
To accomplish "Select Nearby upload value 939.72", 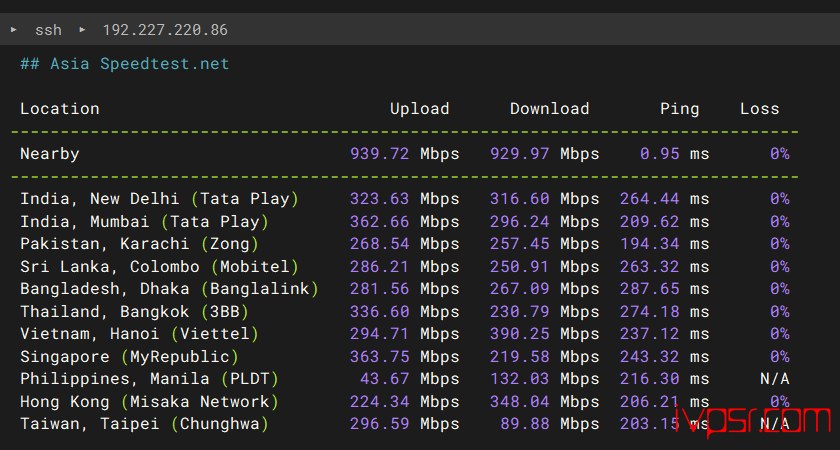I will [x=379, y=154].
